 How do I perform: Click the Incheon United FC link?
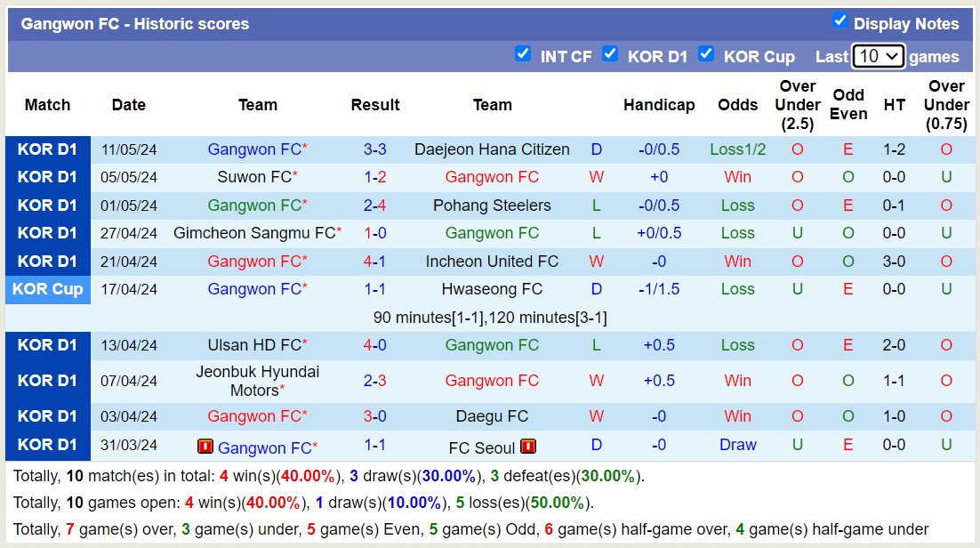[492, 261]
